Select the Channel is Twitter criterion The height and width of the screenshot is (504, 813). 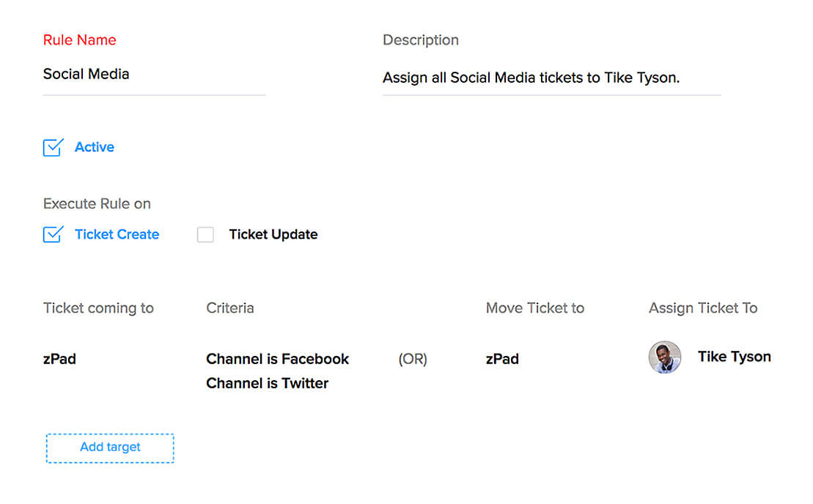click(267, 383)
